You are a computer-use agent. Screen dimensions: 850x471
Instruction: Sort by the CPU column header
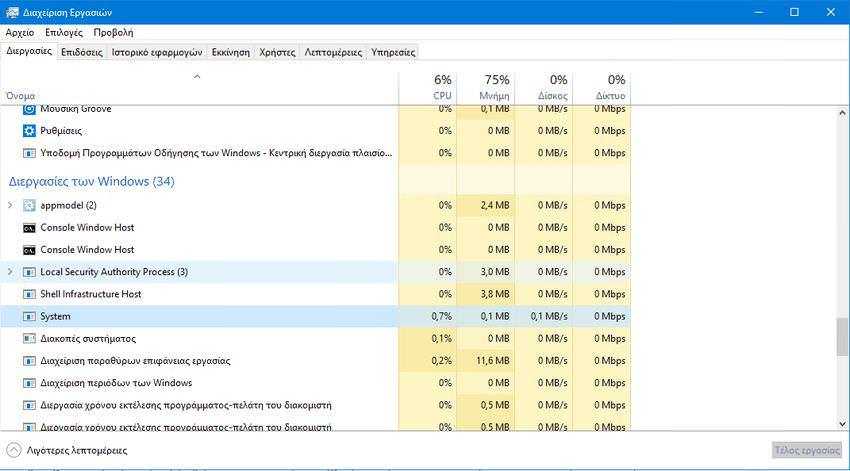pyautogui.click(x=427, y=87)
